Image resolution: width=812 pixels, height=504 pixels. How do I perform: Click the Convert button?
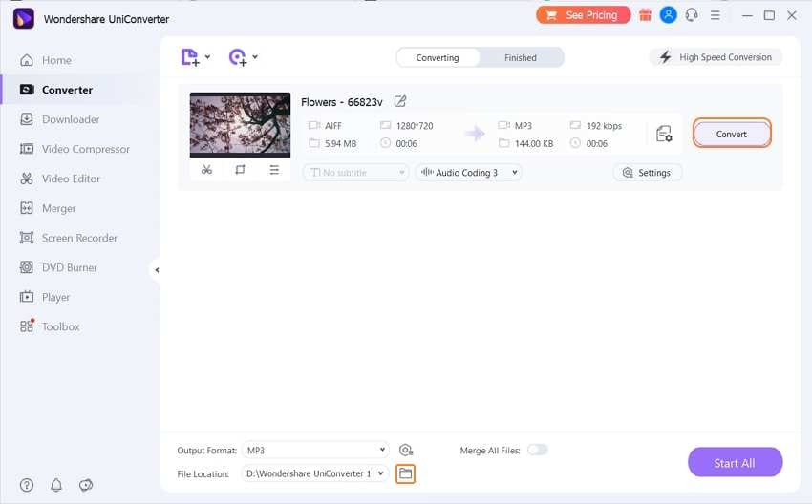[732, 134]
